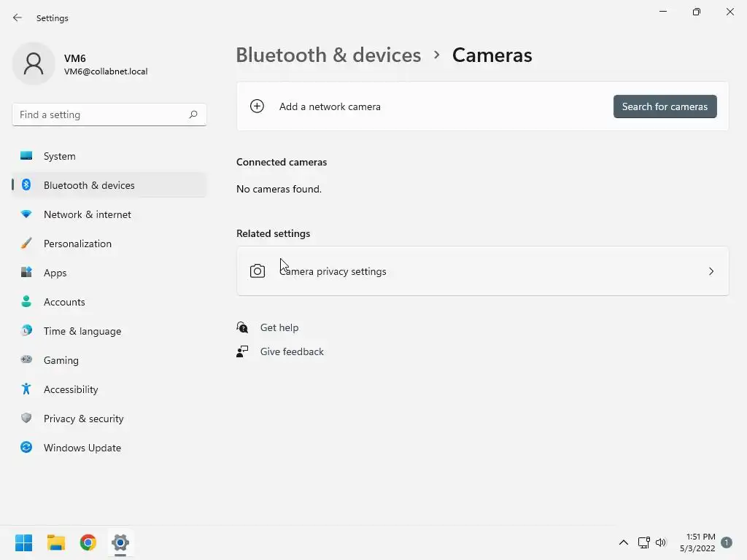Click the Give feedback link
This screenshot has height=560, width=747.
(292, 351)
